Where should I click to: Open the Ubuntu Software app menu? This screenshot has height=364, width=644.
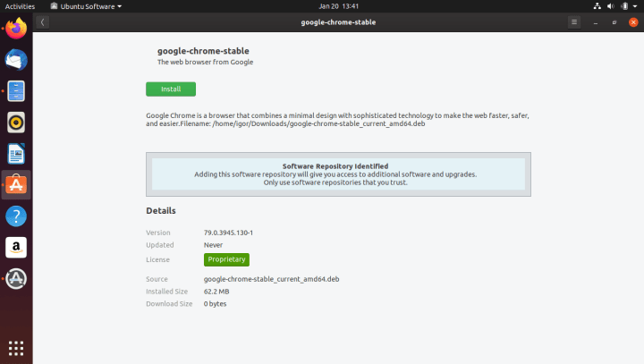click(86, 6)
